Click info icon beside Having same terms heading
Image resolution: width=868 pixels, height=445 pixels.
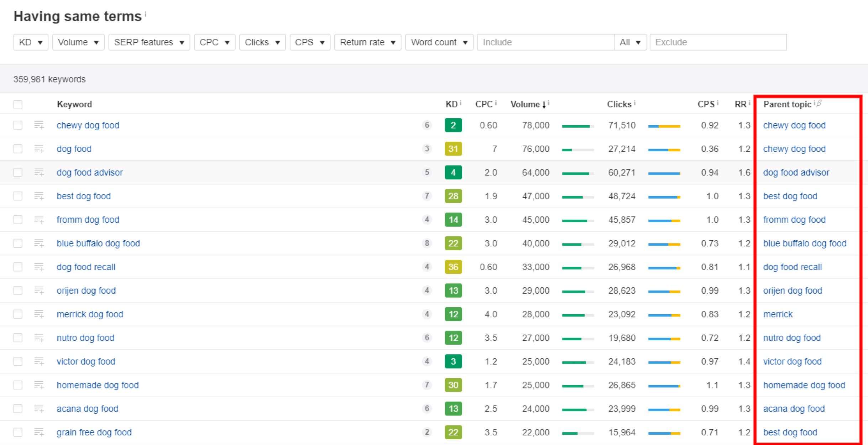click(145, 14)
